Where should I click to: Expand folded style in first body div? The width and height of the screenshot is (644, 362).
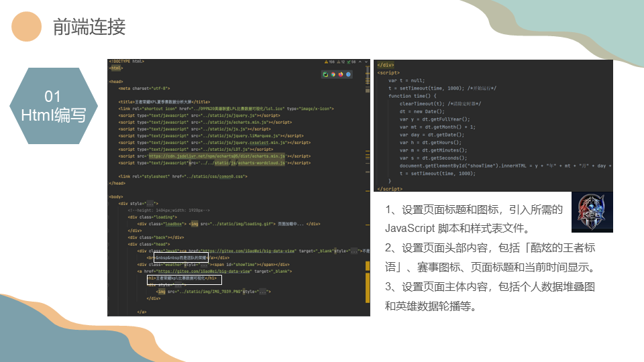150,204
